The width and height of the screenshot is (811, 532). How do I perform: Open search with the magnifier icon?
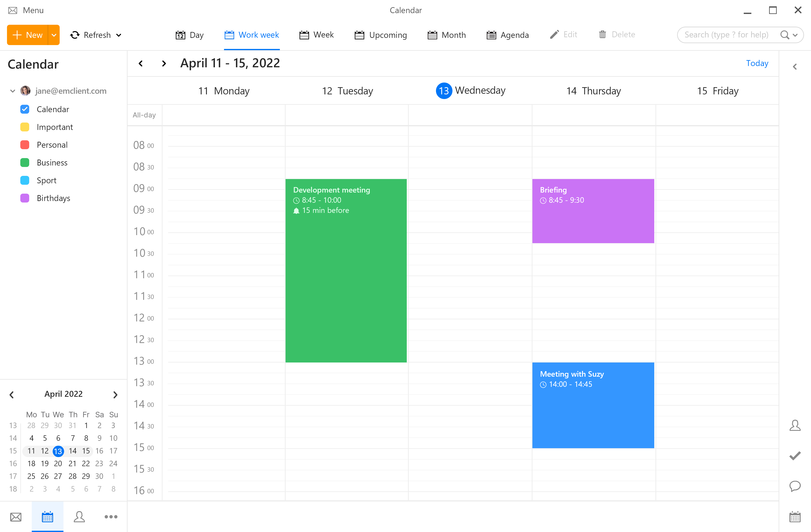[x=785, y=34]
